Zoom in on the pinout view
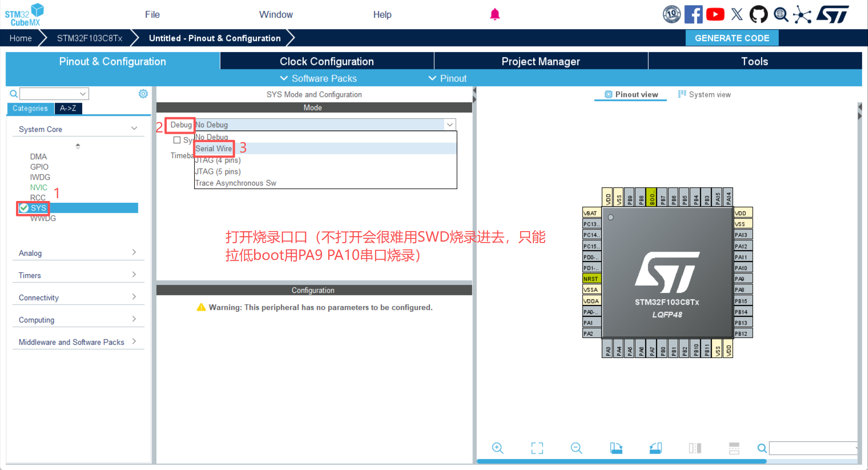This screenshot has width=868, height=470. 498,448
